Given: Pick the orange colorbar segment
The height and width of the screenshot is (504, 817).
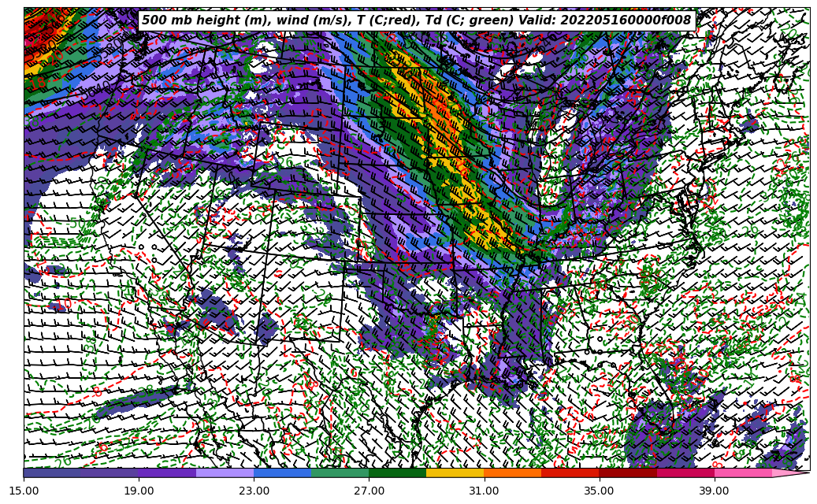Looking at the screenshot, I should [x=512, y=473].
